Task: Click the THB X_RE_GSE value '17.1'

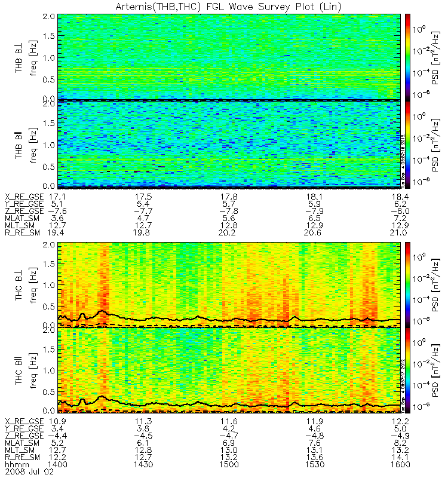Action: [x=57, y=197]
